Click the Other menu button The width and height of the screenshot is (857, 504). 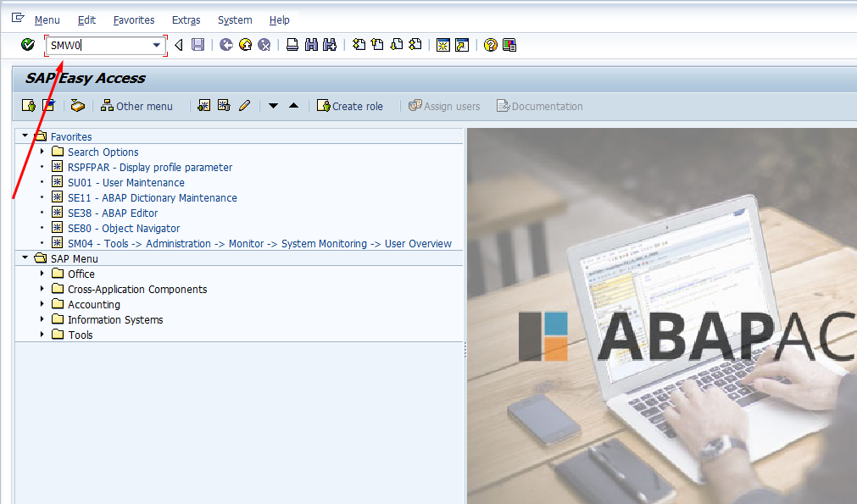(136, 106)
